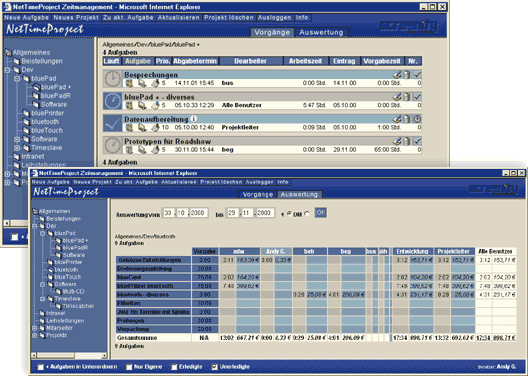This screenshot has width=528, height=376.
Task: Start the clock icon beside Besprechungen
Action: (x=112, y=79)
